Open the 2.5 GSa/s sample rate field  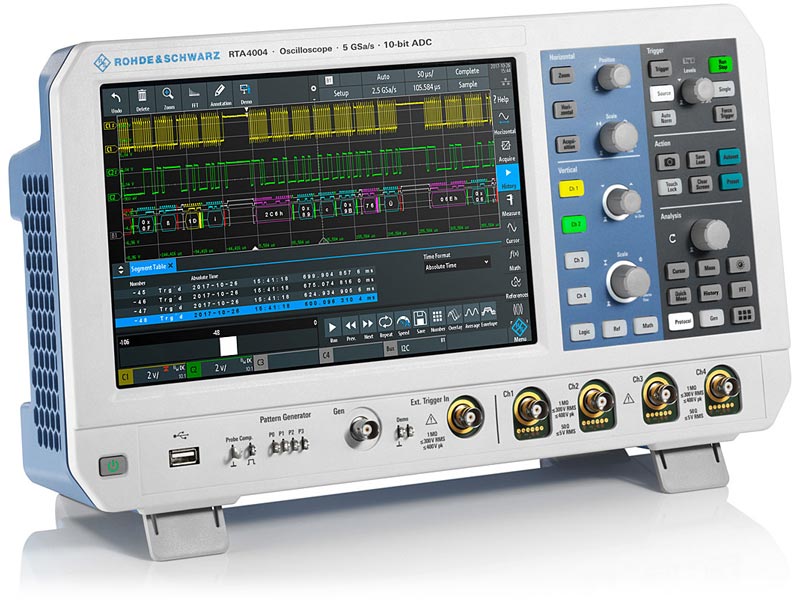tap(383, 90)
